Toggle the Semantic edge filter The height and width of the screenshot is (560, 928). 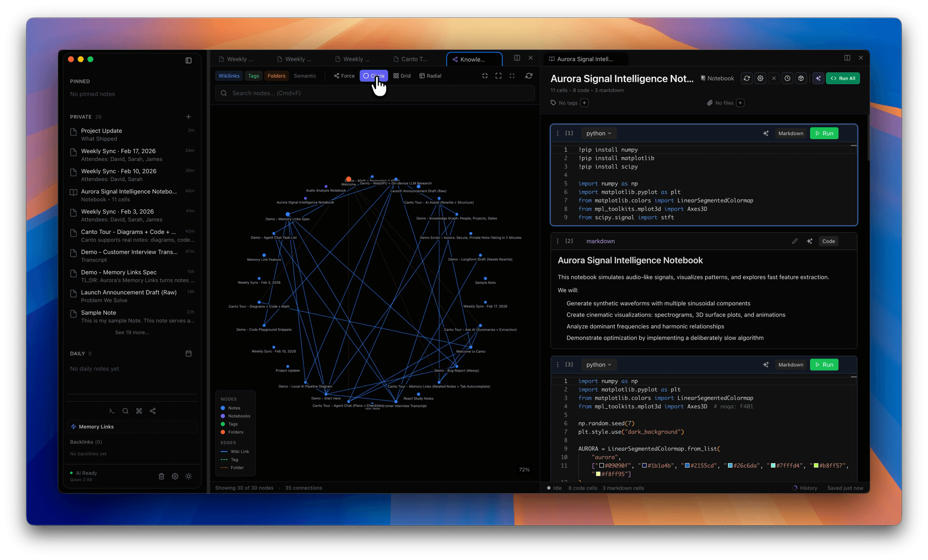pos(304,76)
